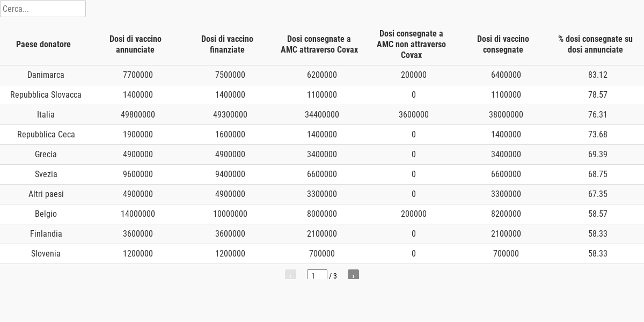Sort by Dosi di vaccino consegnate header
The height and width of the screenshot is (322, 644).
(x=503, y=44)
